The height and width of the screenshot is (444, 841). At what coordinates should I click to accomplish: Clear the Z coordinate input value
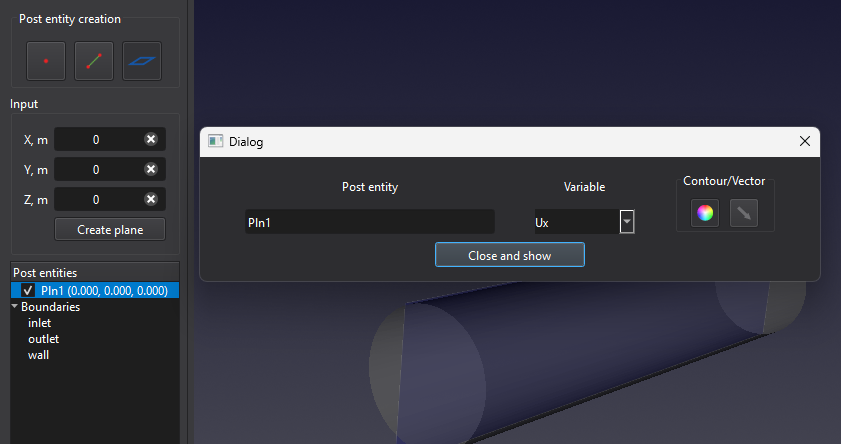click(151, 200)
